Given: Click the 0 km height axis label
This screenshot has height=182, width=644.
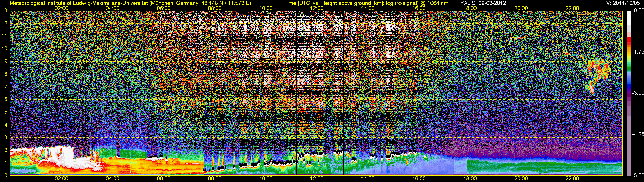Looking at the screenshot, I should pos(6,176).
